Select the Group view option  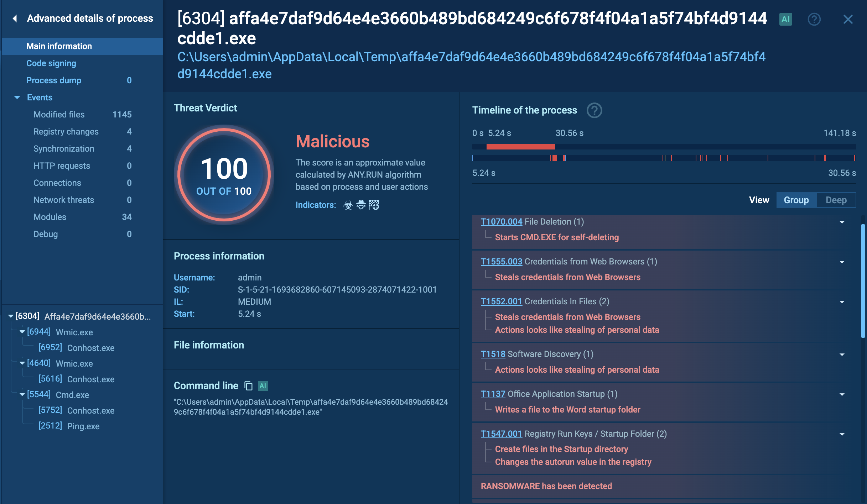pos(796,200)
